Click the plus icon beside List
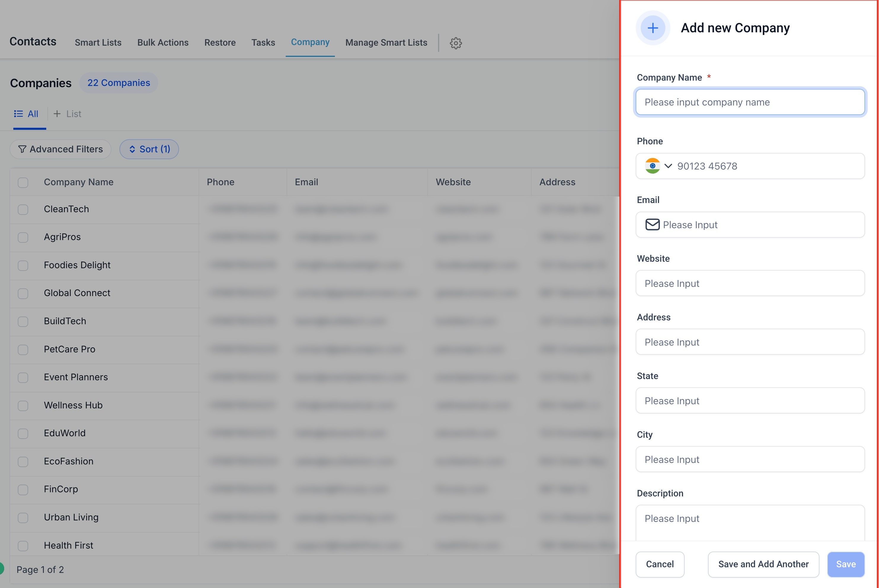The width and height of the screenshot is (879, 588). pyautogui.click(x=57, y=114)
